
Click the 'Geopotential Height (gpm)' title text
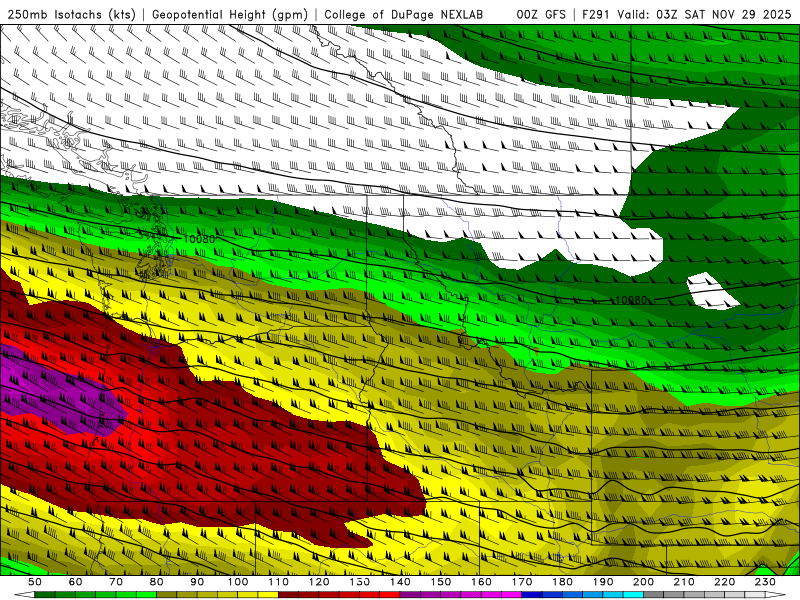click(230, 14)
